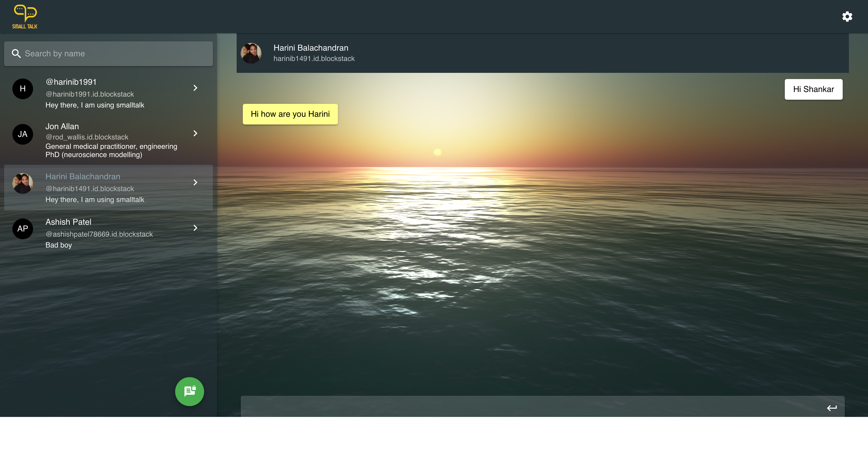Click the search magnifier icon

coord(16,53)
